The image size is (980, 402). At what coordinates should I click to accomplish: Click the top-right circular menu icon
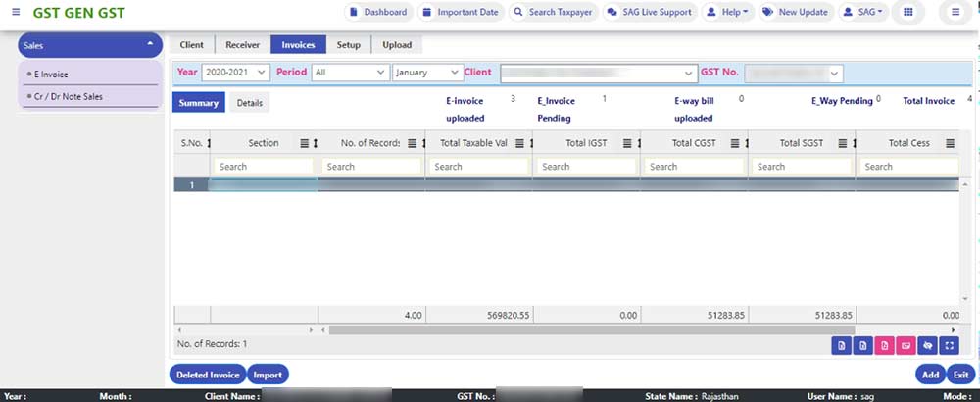pos(955,13)
